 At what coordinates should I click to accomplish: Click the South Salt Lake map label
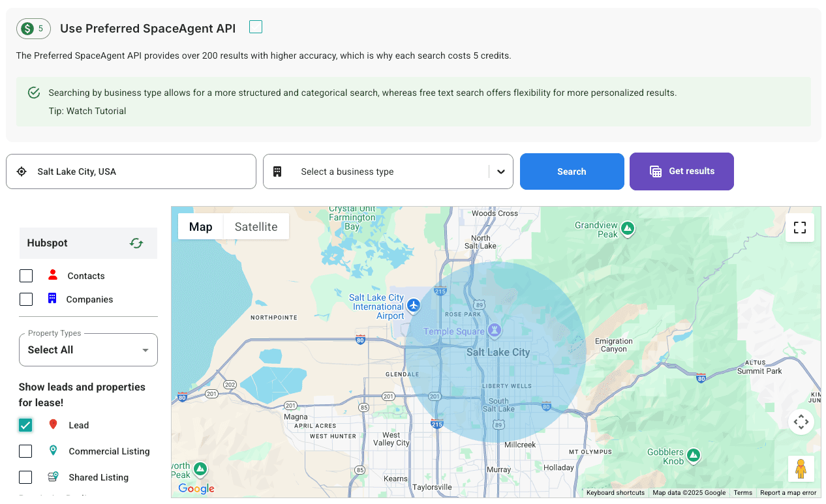coord(498,405)
